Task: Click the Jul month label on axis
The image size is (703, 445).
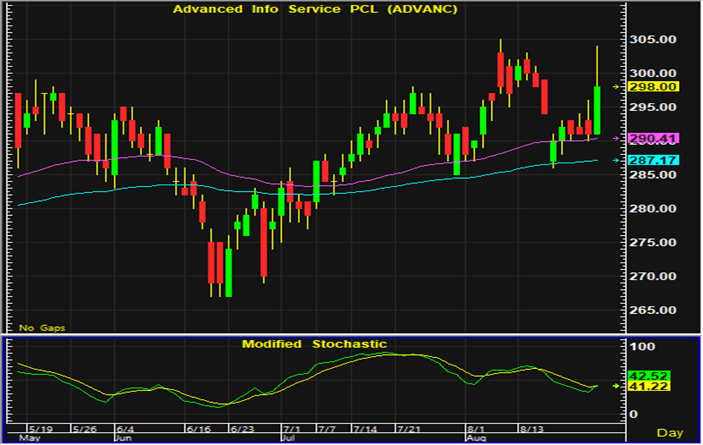Action: pyautogui.click(x=288, y=438)
